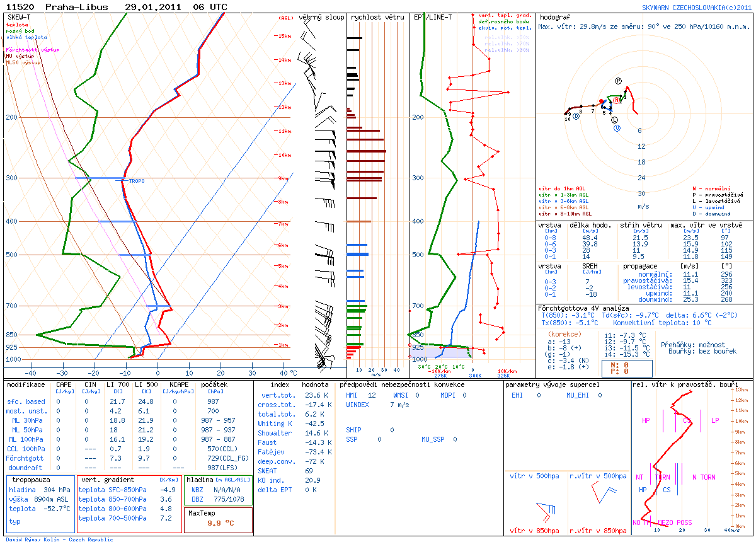The image size is (756, 542).
Task: Click the orange wind speed bar at 400 hPa
Action: point(359,222)
